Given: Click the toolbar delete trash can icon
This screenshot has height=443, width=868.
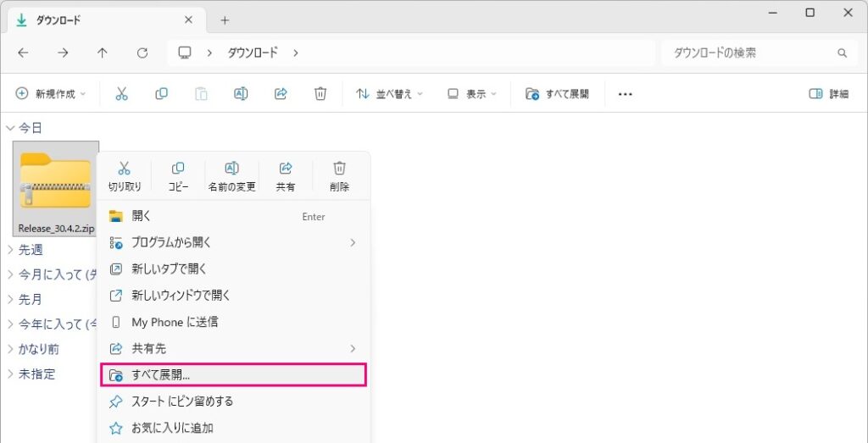Looking at the screenshot, I should (320, 94).
